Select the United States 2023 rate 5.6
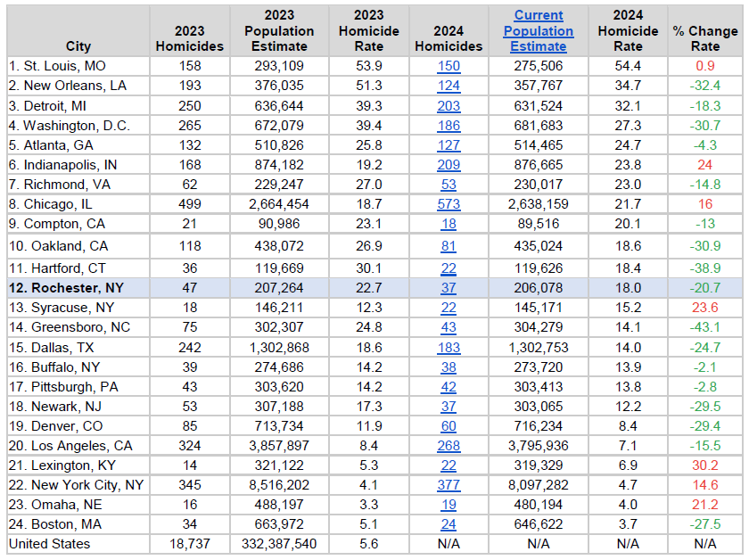This screenshot has width=749, height=560. (x=369, y=544)
